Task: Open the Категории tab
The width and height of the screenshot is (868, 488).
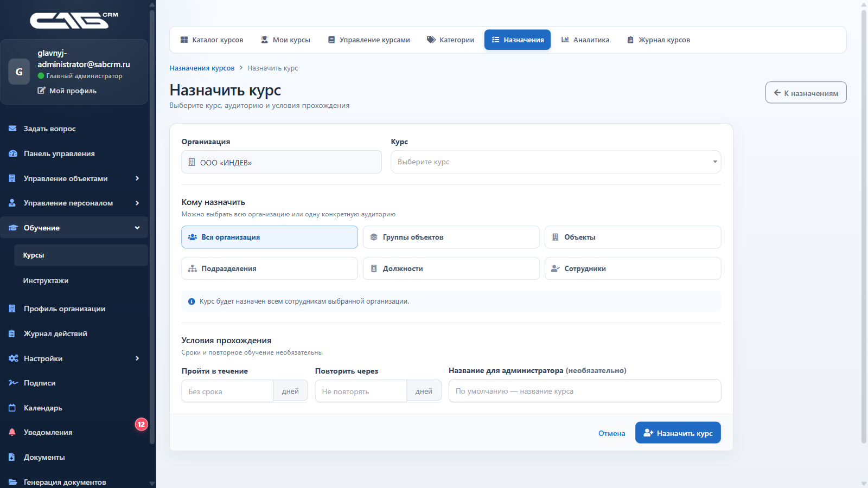Action: [450, 40]
